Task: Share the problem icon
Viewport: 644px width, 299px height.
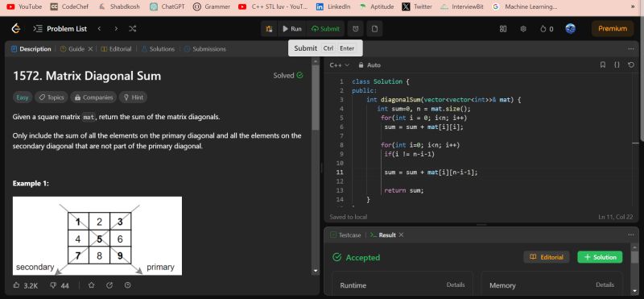Action: pos(109,285)
